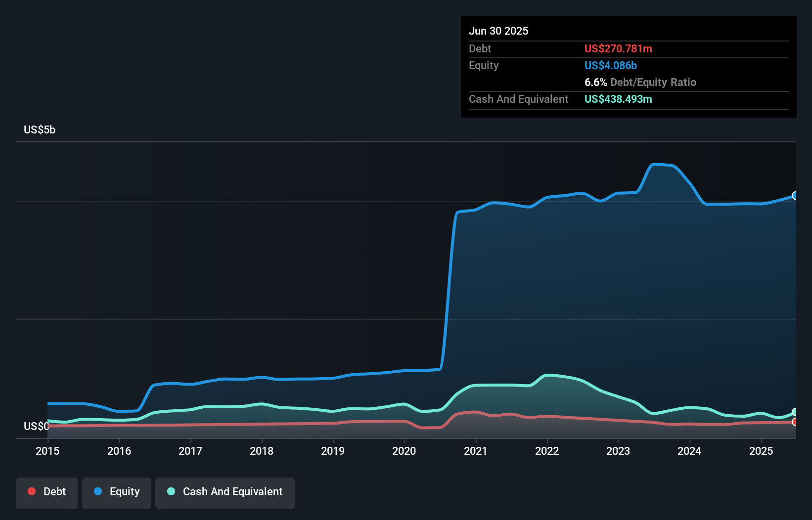Click the red US$270.781m debt value in tooltip

[x=618, y=49]
